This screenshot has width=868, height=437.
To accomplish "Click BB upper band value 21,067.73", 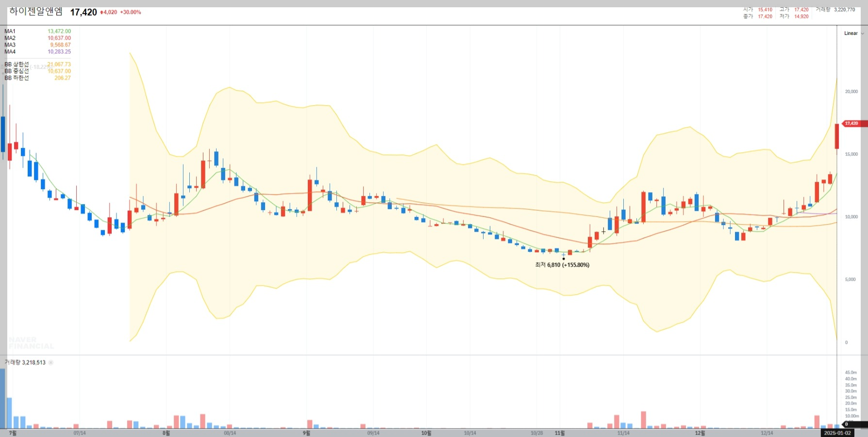I will coord(59,64).
